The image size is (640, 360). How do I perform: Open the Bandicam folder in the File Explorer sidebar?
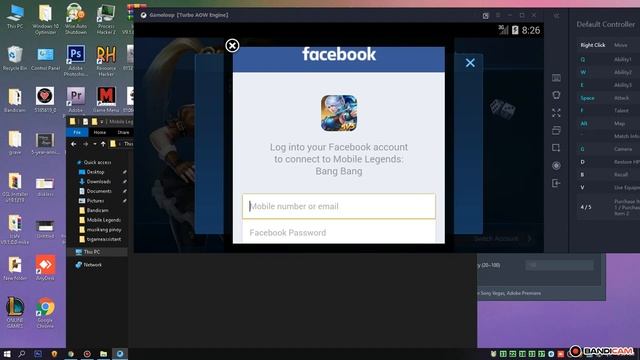pos(97,210)
